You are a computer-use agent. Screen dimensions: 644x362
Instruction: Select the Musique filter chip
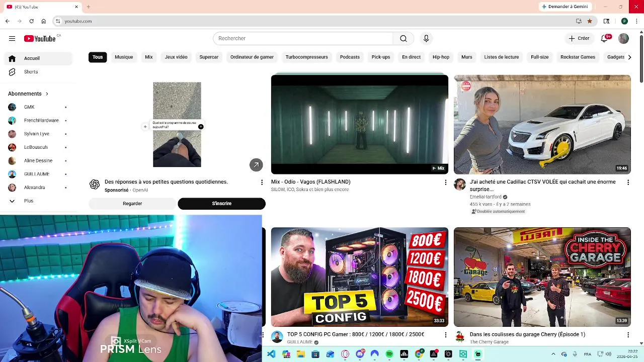tap(124, 57)
